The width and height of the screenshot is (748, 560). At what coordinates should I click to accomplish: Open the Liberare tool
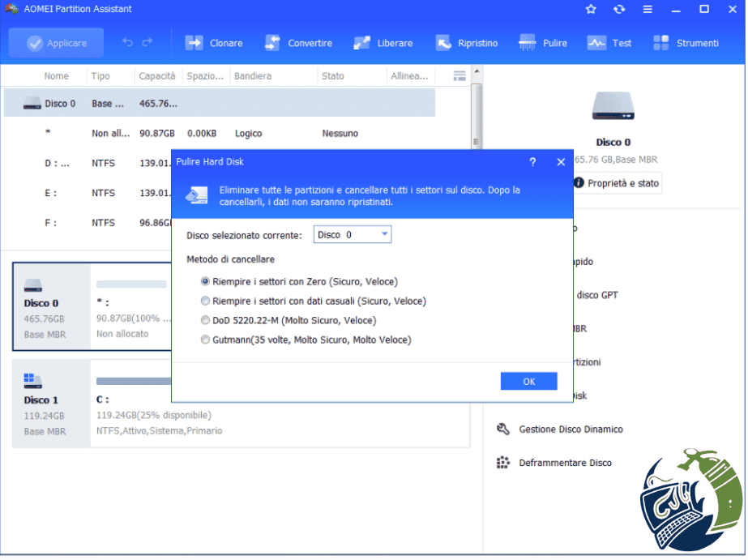tap(383, 43)
